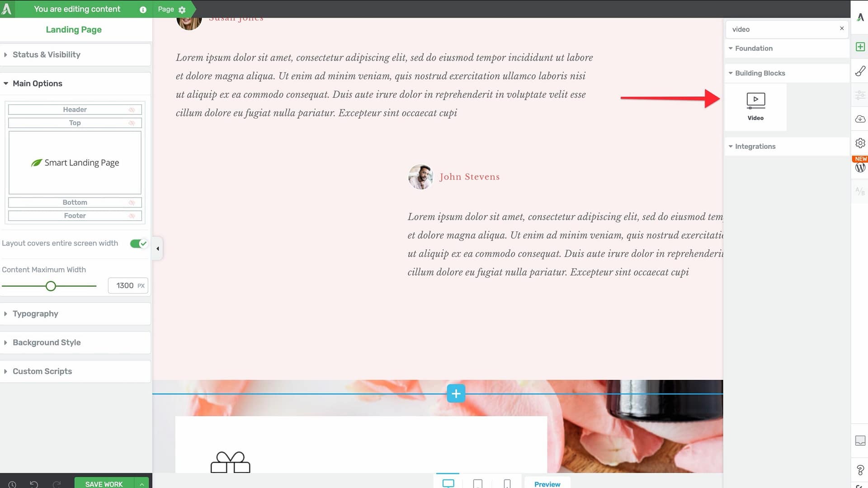Open the style brush panel icon
This screenshot has width=868, height=488.
coord(860,71)
